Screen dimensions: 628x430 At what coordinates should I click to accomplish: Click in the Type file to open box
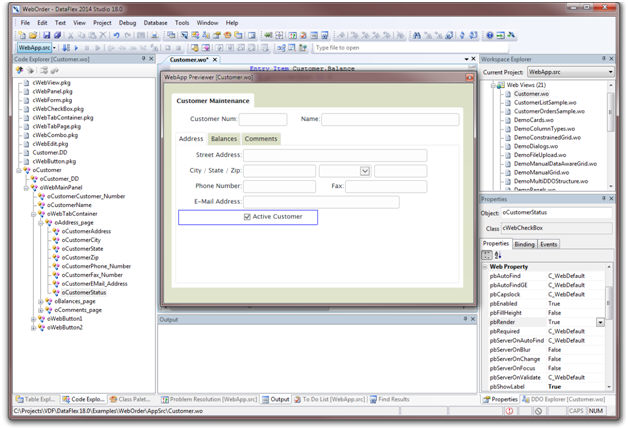[410, 48]
